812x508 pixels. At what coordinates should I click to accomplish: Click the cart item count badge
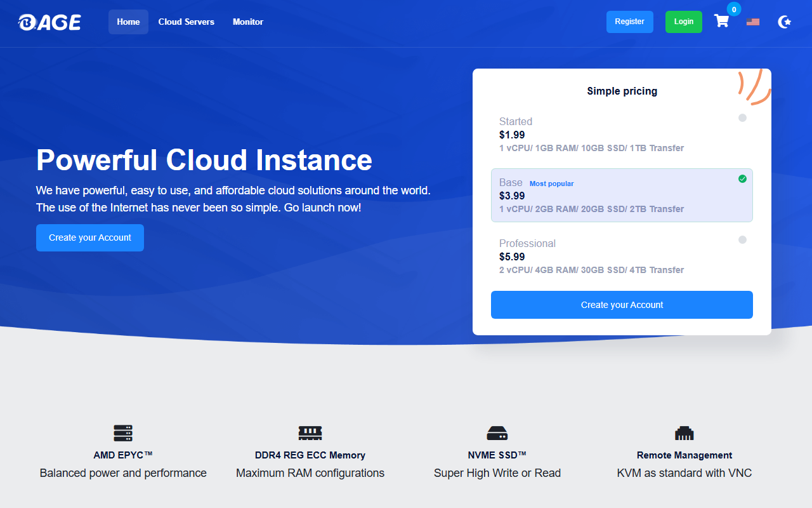coord(734,10)
